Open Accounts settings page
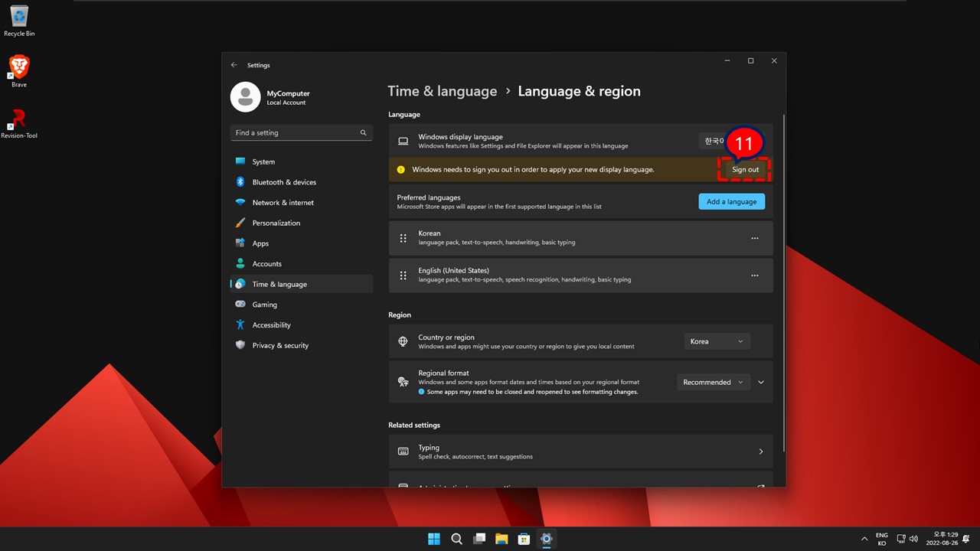 point(301,264)
